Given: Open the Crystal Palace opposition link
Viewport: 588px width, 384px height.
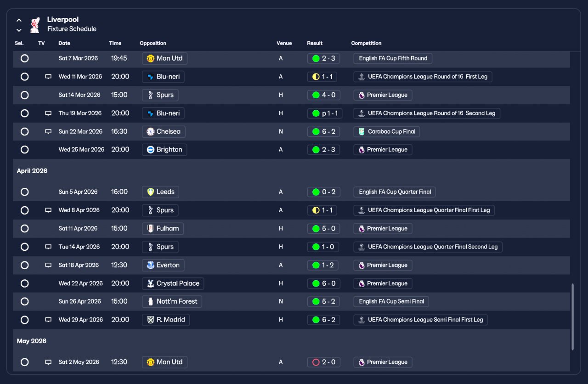Looking at the screenshot, I should click(x=173, y=283).
